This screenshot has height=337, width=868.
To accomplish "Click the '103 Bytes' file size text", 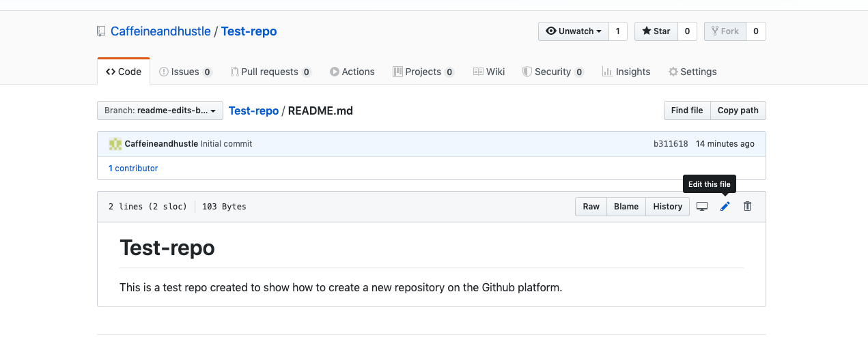I will [224, 207].
